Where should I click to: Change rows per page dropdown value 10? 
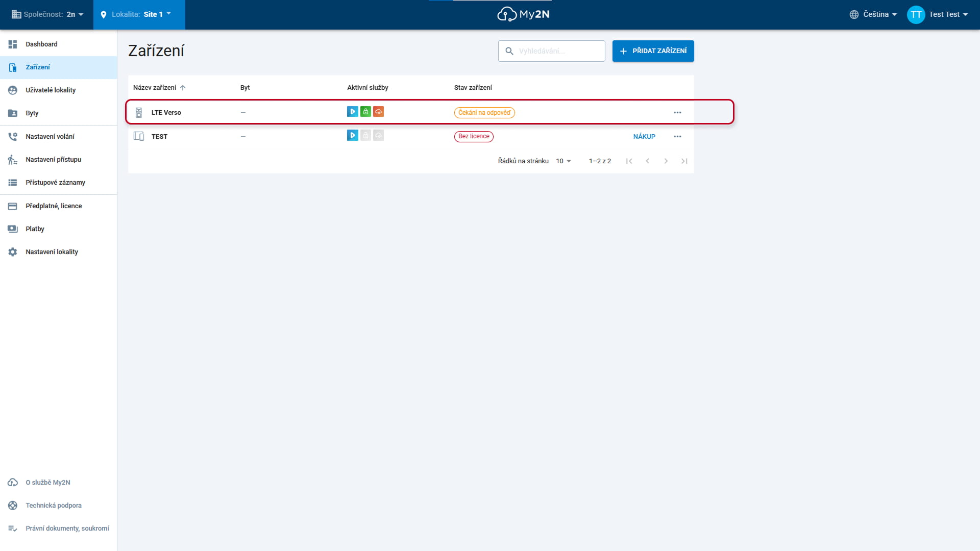(563, 161)
